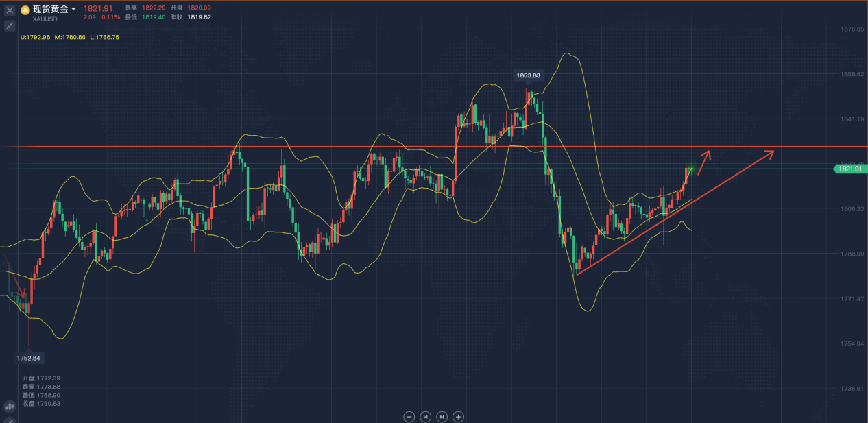
Task: Expand the 现货黄金 symbol dropdown arrow
Action: coord(73,10)
